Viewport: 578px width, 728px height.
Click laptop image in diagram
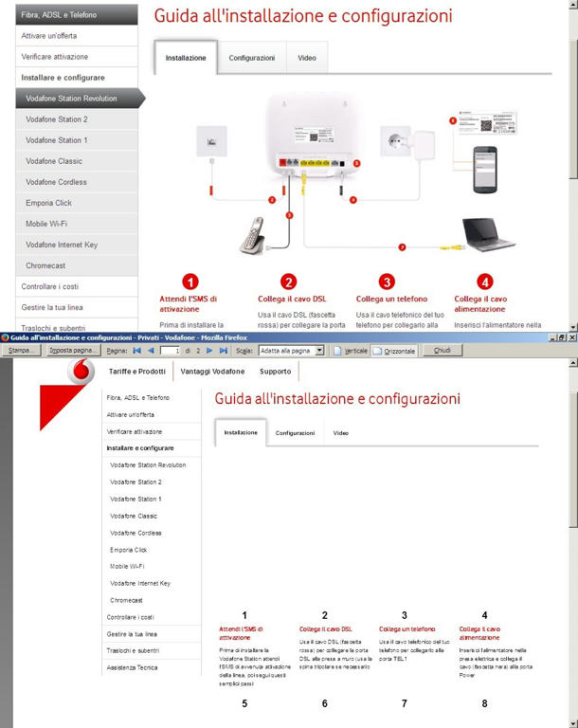pos(487,234)
